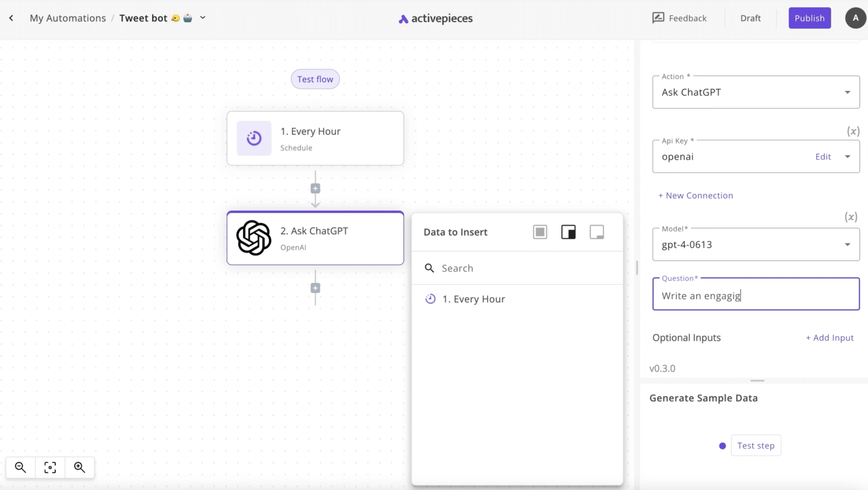
Task: Toggle dynamic value (x) above the Model field
Action: point(852,217)
